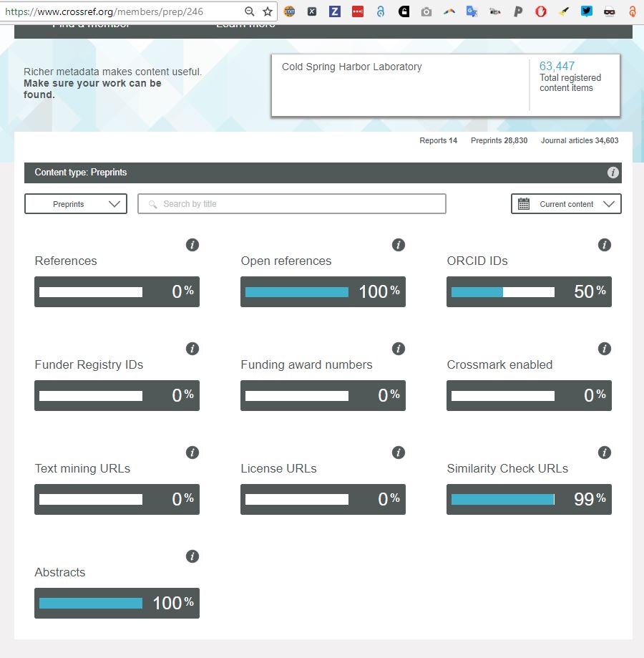This screenshot has width=644, height=658.
Task: Click the Twitter bird extension icon
Action: tap(587, 11)
